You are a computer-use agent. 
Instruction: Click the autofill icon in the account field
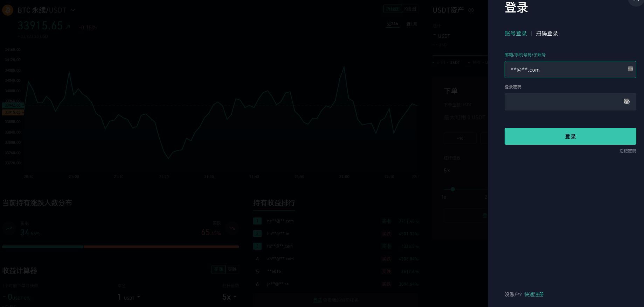tap(630, 69)
